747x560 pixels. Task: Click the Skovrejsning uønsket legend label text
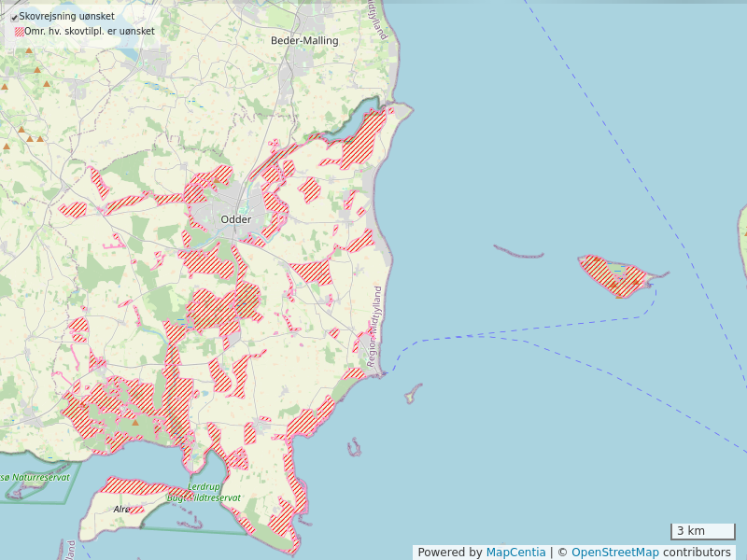tap(60, 17)
